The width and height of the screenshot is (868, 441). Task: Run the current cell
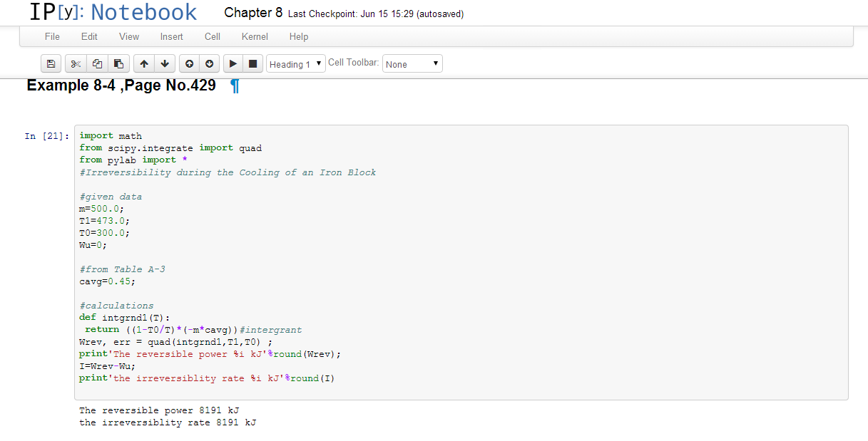coord(233,64)
